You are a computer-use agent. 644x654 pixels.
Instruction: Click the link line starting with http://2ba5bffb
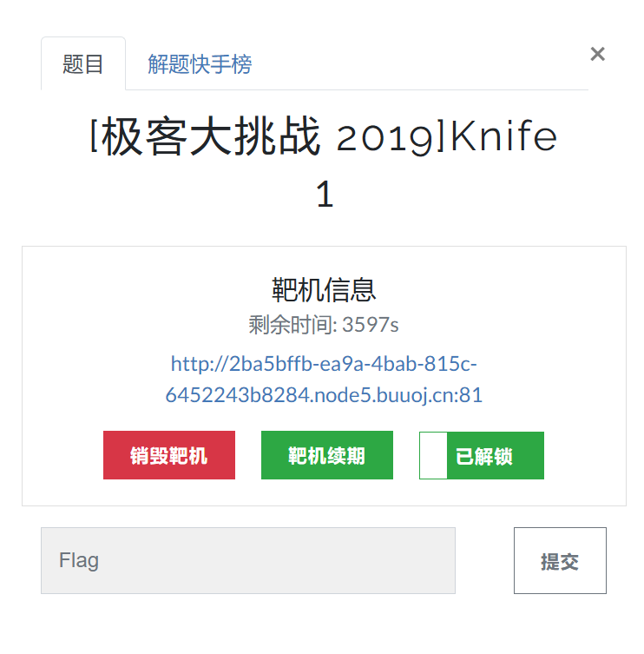(324, 364)
